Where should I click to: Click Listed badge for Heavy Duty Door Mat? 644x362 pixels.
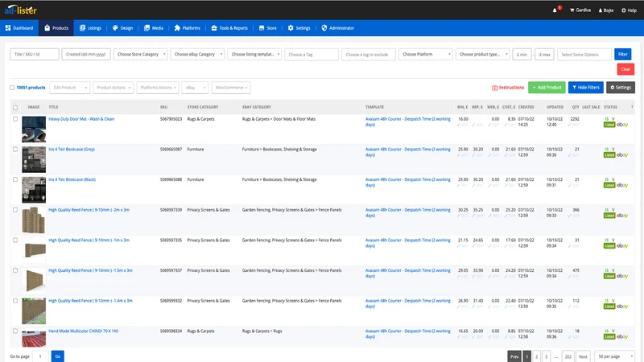pos(609,125)
